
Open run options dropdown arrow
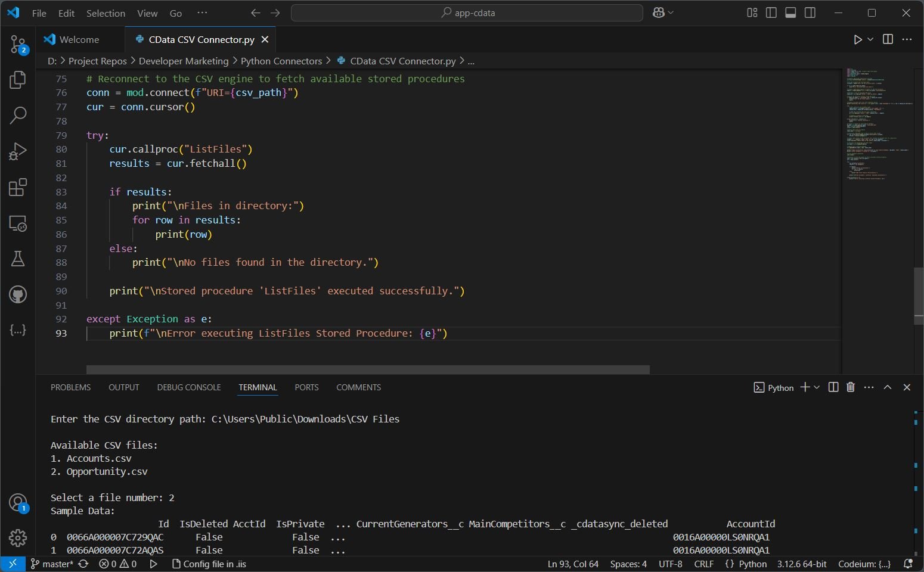click(x=870, y=39)
